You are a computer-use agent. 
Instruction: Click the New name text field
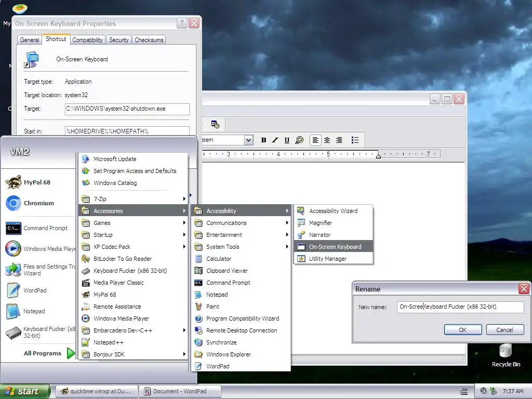tap(460, 307)
